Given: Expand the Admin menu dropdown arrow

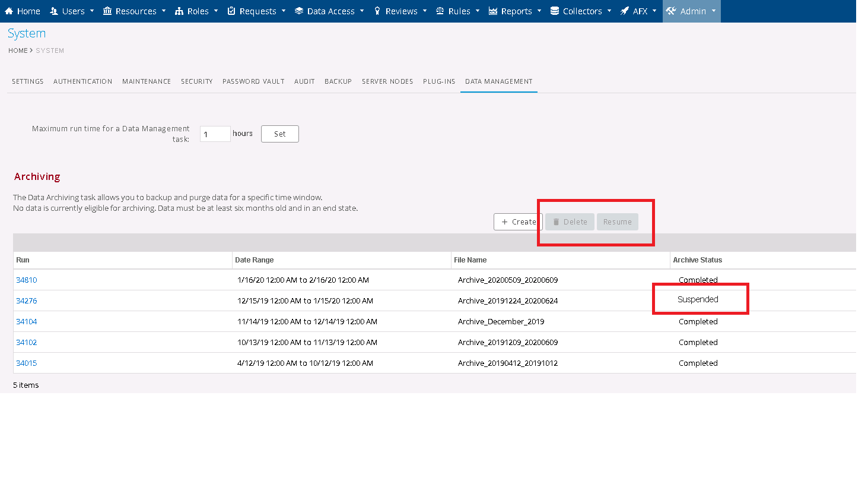Looking at the screenshot, I should 714,11.
